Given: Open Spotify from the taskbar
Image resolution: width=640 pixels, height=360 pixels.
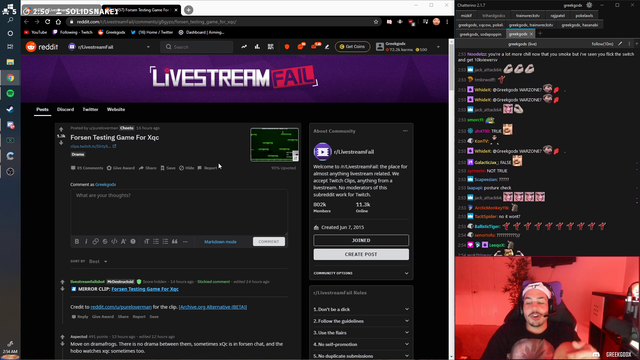Looking at the screenshot, I should pos(10,93).
